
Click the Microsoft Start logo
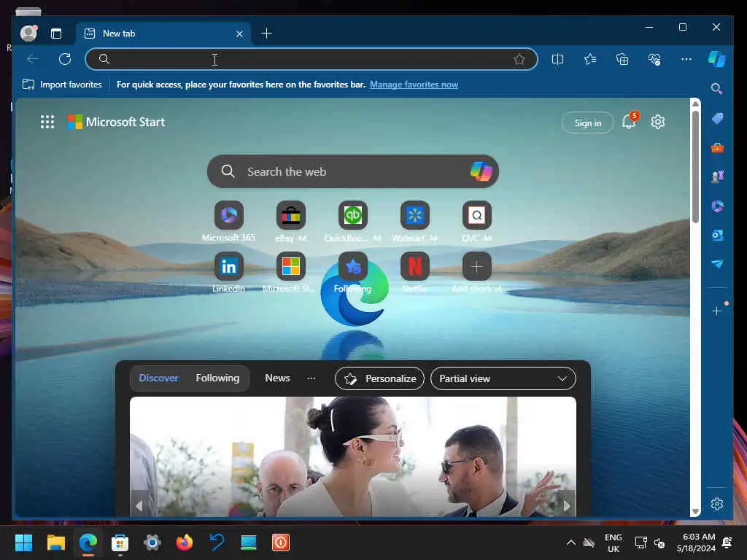[116, 122]
